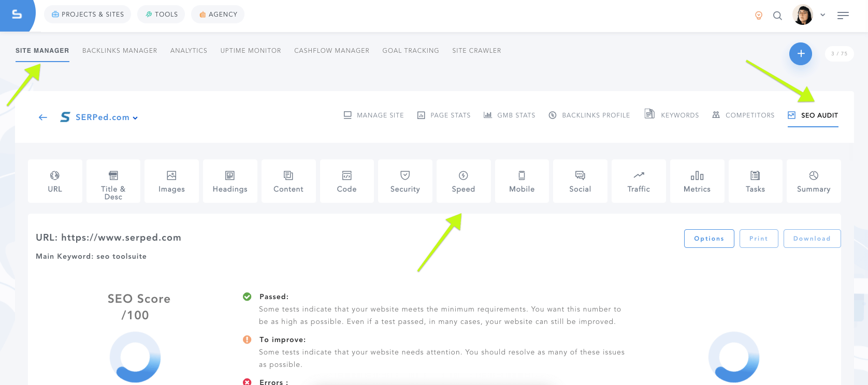Open Manage Site section
Image resolution: width=868 pixels, height=385 pixels.
374,115
